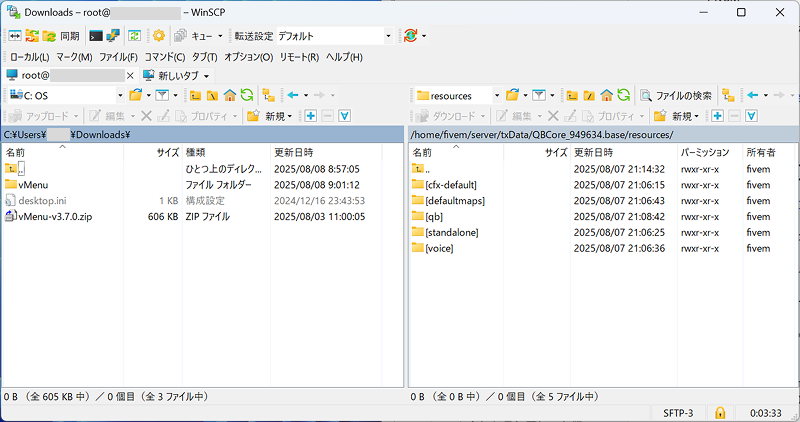Open the remote 新規 new dropdown
This screenshot has width=800, height=422.
click(677, 116)
